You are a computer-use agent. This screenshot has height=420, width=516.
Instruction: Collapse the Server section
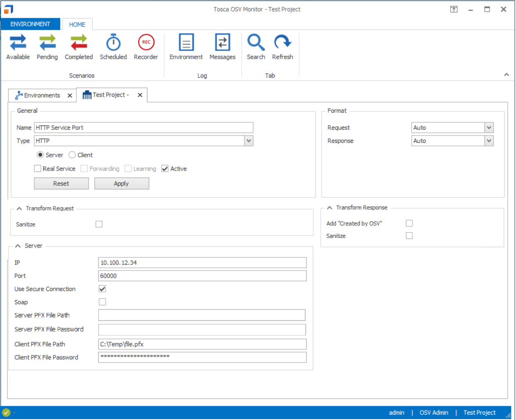pyautogui.click(x=18, y=246)
